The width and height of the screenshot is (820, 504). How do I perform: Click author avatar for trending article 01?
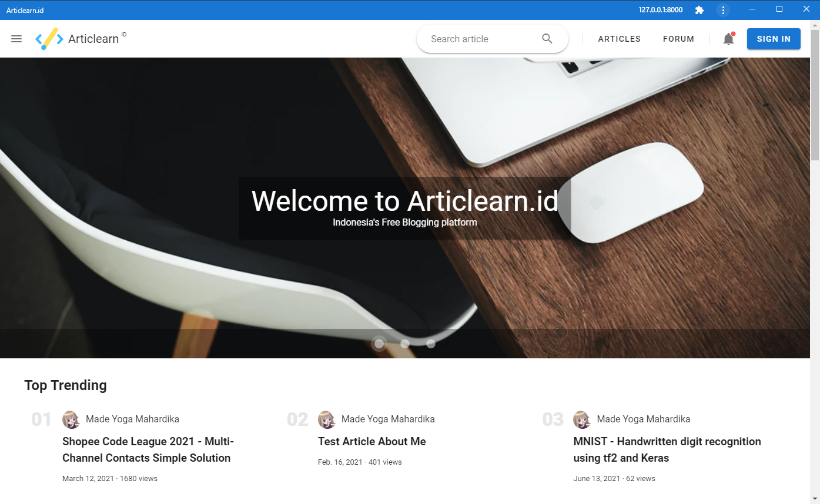[71, 419]
